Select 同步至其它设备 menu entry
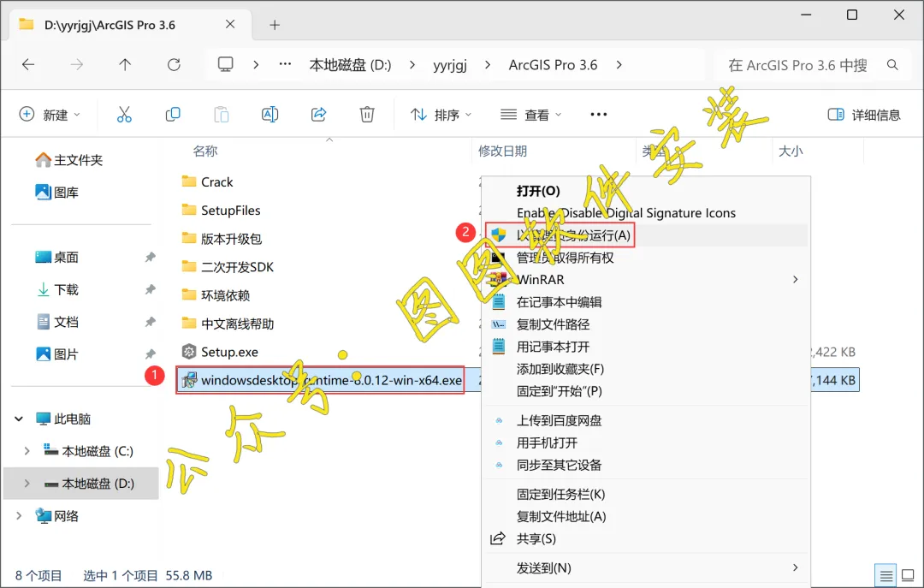The width and height of the screenshot is (924, 588). coord(646,465)
